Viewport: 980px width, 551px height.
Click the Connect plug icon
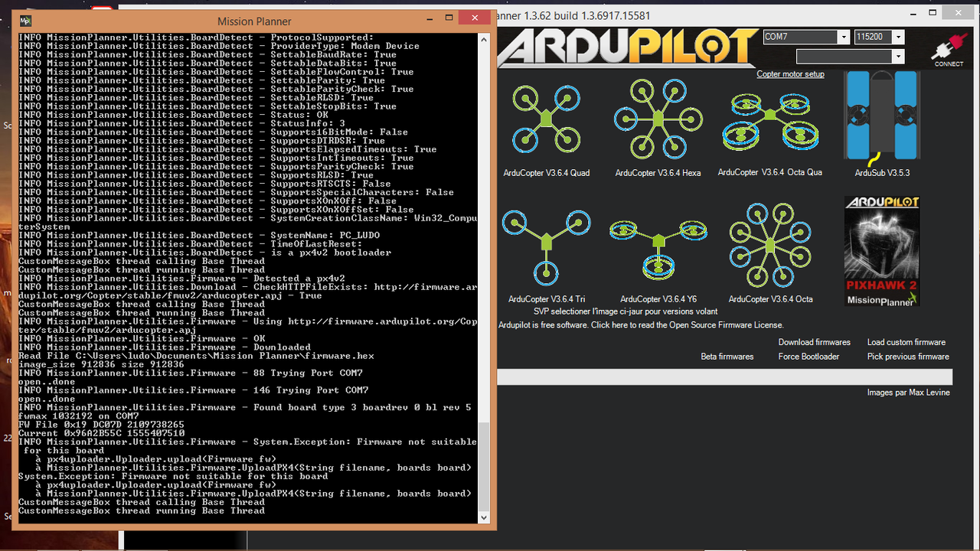(948, 51)
